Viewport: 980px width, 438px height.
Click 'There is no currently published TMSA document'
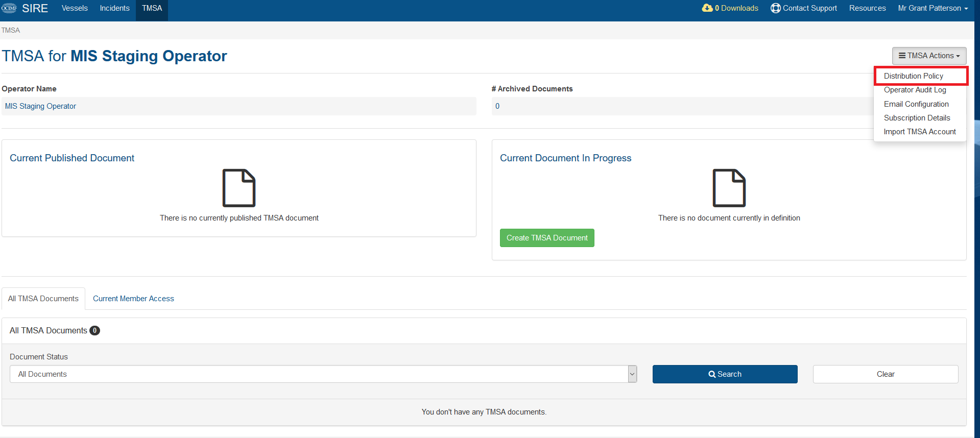(x=239, y=218)
